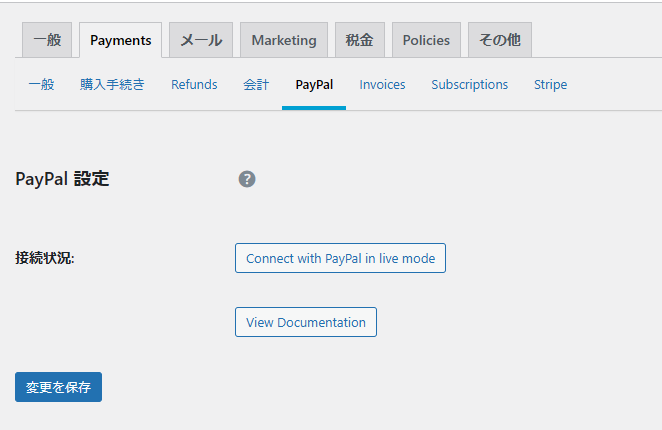Viewport: 662px width, 430px height.
Task: Open the 一般 sub-section under Payments
Action: click(x=41, y=85)
